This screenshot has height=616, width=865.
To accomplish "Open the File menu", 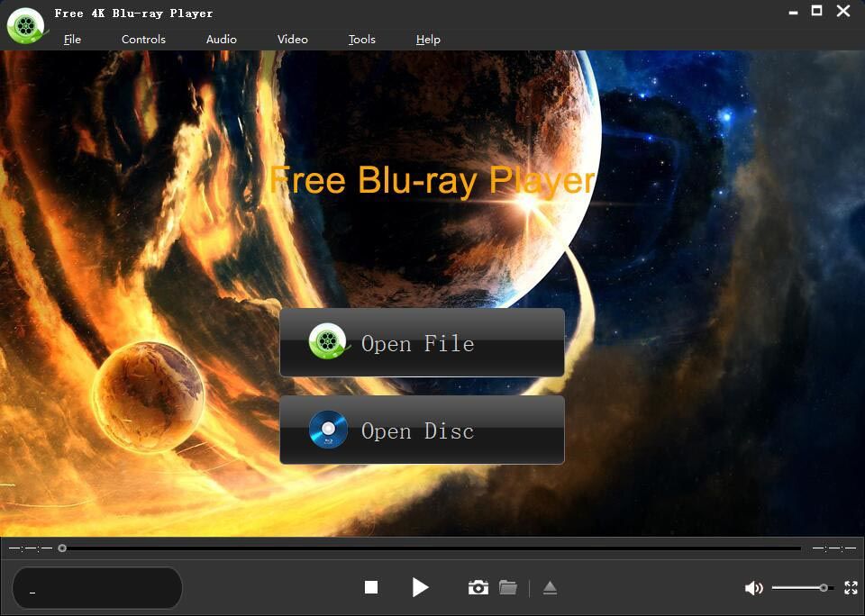I will pyautogui.click(x=72, y=40).
